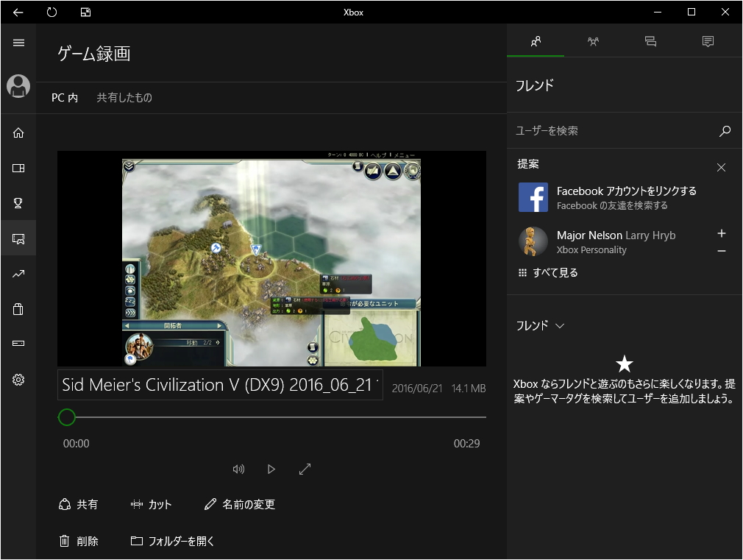Toggle the volume speaker icon
Viewport: 743px width, 560px height.
tap(238, 469)
